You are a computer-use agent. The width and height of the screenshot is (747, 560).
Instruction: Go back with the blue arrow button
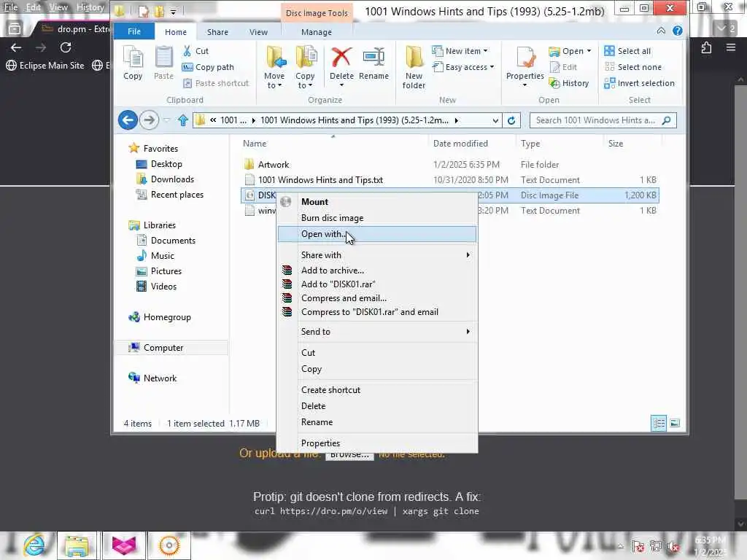tap(128, 120)
